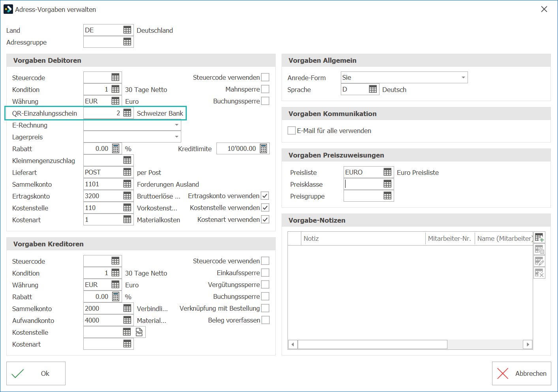Check Beleg vorerfassen option
The height and width of the screenshot is (392, 558).
266,320
